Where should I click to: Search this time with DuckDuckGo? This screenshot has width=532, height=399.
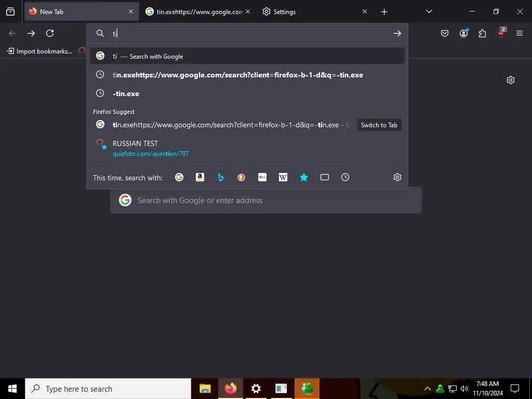coord(241,177)
